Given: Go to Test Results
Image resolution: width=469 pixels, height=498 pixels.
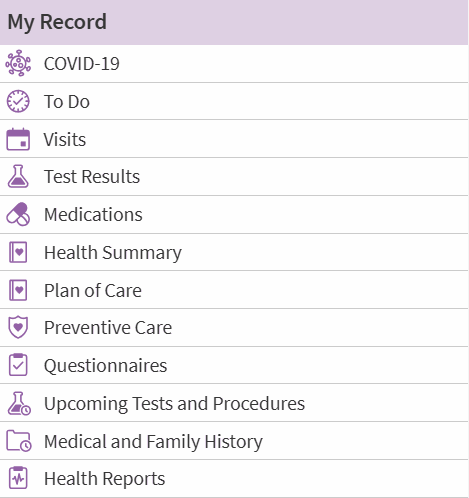Looking at the screenshot, I should (234, 177).
